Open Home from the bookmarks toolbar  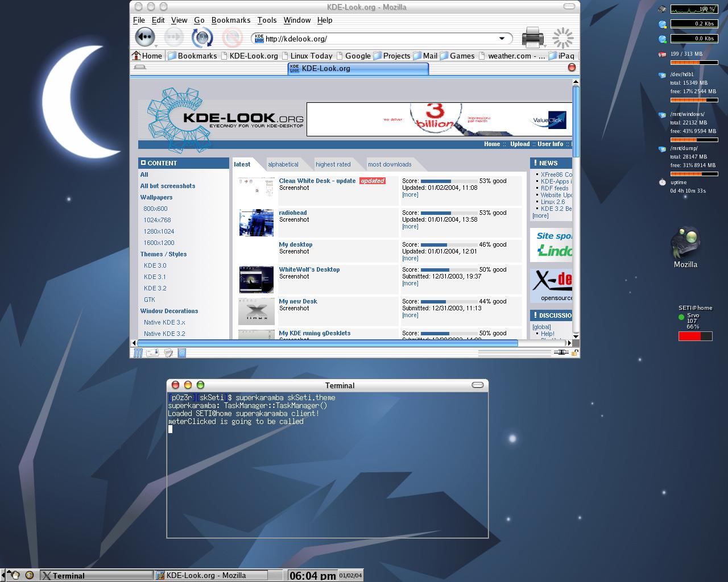(147, 56)
